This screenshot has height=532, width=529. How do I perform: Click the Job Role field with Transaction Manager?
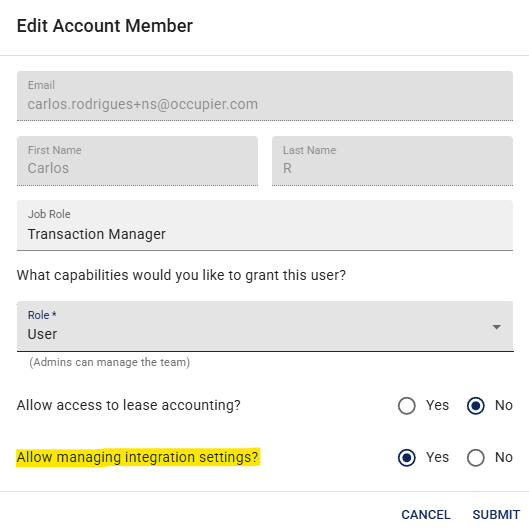[265, 225]
